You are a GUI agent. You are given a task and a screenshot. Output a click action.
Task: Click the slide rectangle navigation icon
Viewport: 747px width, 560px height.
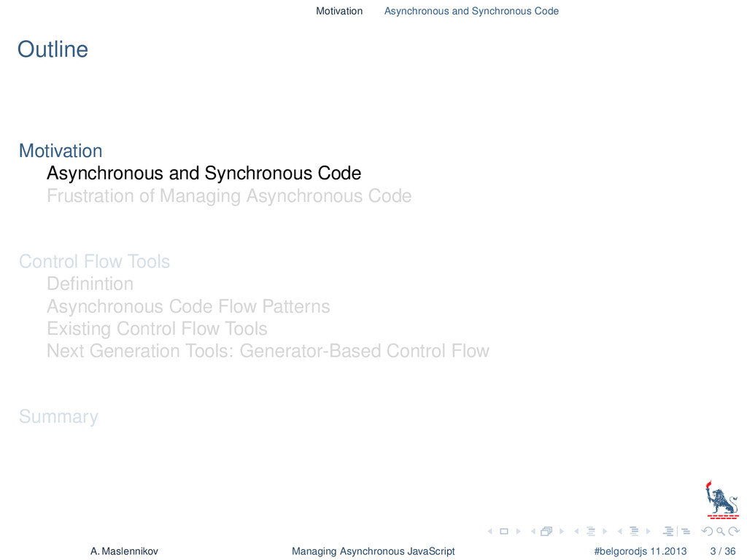pos(504,532)
